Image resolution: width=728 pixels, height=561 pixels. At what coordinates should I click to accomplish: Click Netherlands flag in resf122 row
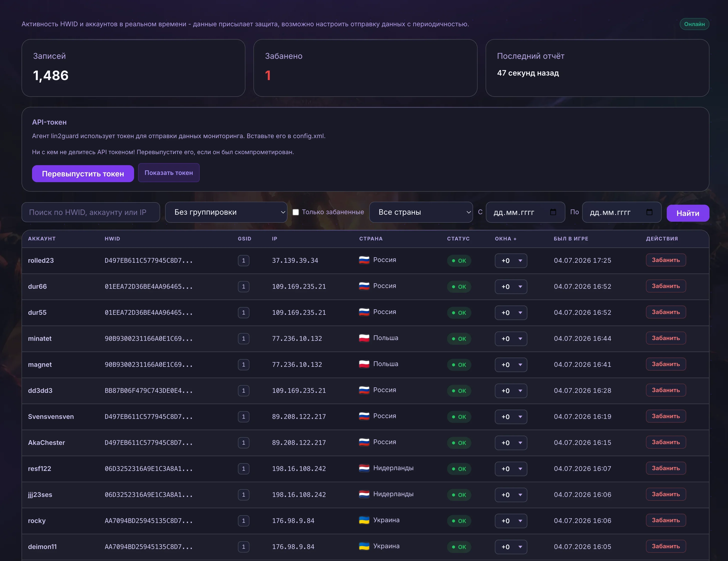(x=364, y=468)
